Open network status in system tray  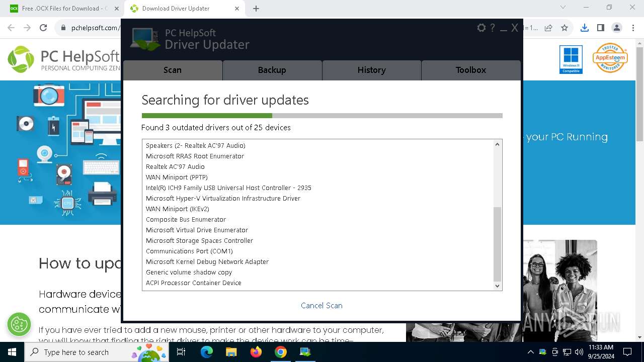pyautogui.click(x=567, y=352)
